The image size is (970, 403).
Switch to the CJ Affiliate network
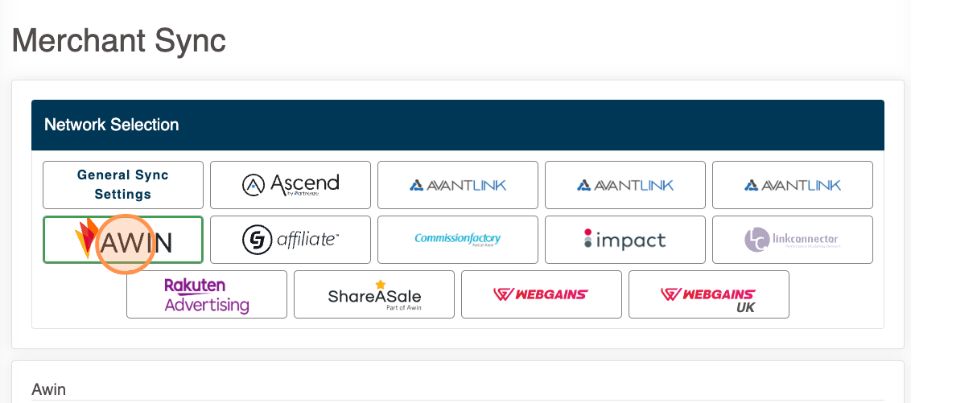[290, 240]
